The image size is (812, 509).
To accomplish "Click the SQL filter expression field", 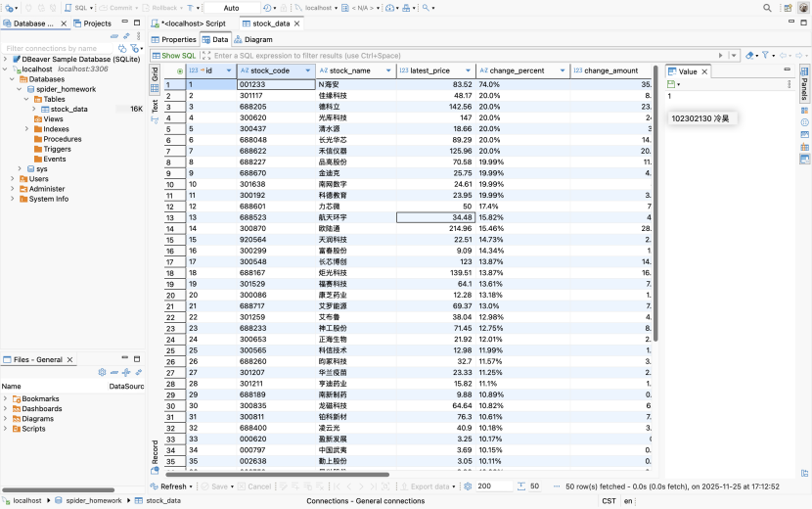I will (x=464, y=56).
